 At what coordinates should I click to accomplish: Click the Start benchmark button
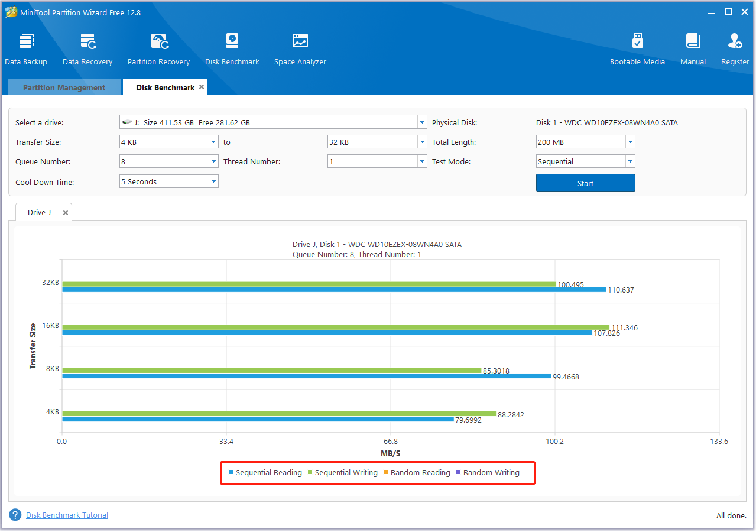(585, 183)
